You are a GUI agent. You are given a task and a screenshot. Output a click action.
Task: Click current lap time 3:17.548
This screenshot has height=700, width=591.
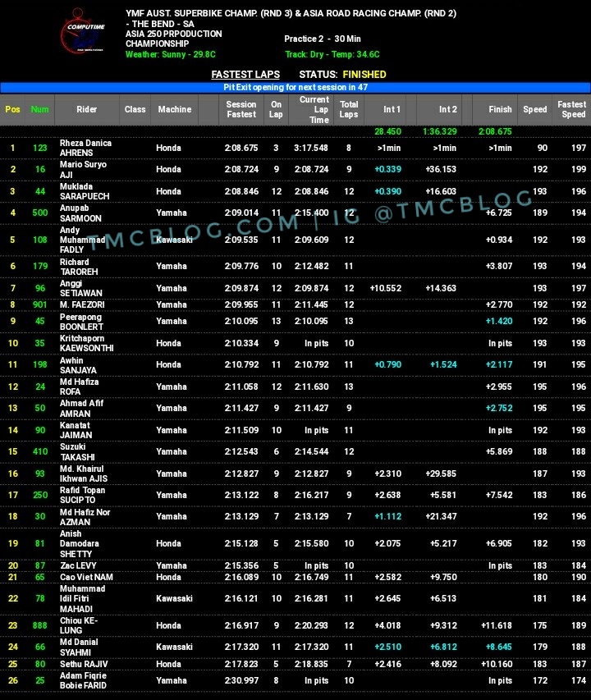tap(310, 149)
